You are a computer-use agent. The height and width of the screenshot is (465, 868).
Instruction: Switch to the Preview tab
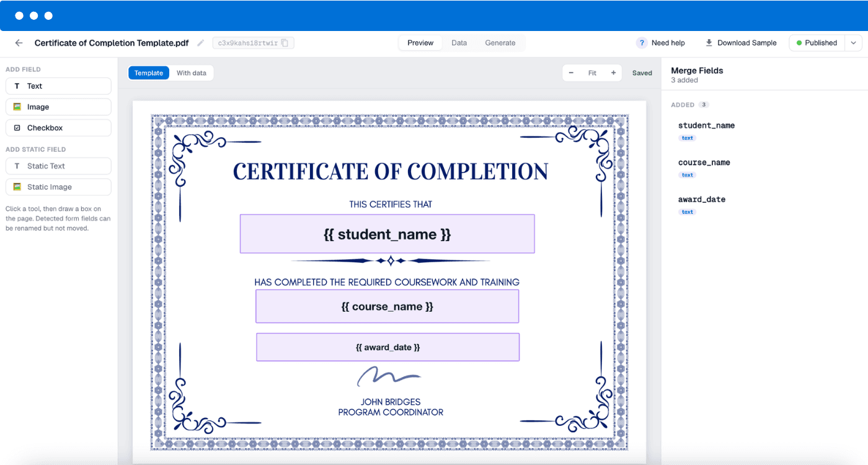[420, 43]
